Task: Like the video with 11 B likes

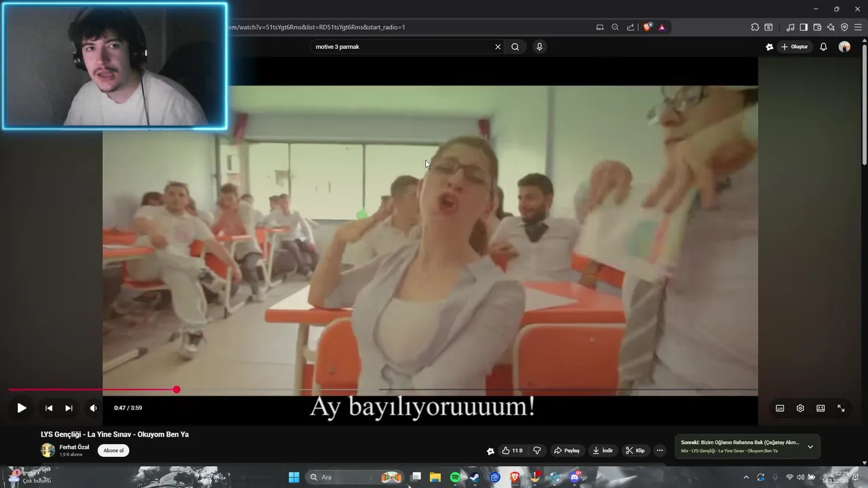Action: (512, 451)
